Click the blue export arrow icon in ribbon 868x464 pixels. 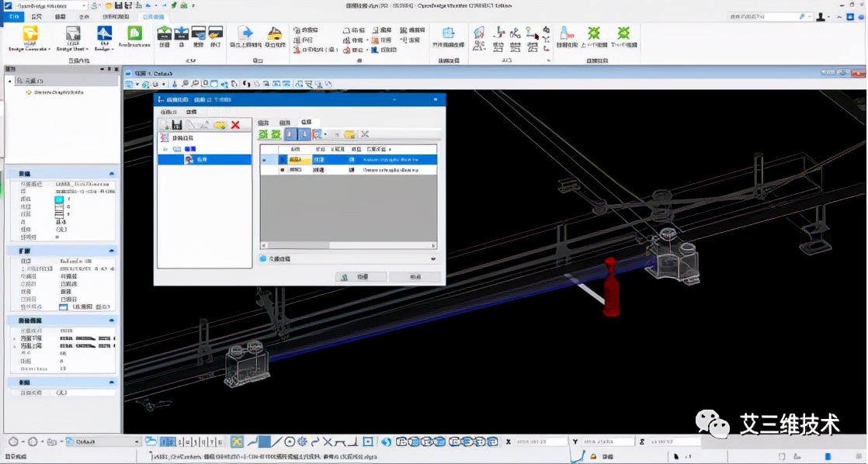click(x=245, y=33)
